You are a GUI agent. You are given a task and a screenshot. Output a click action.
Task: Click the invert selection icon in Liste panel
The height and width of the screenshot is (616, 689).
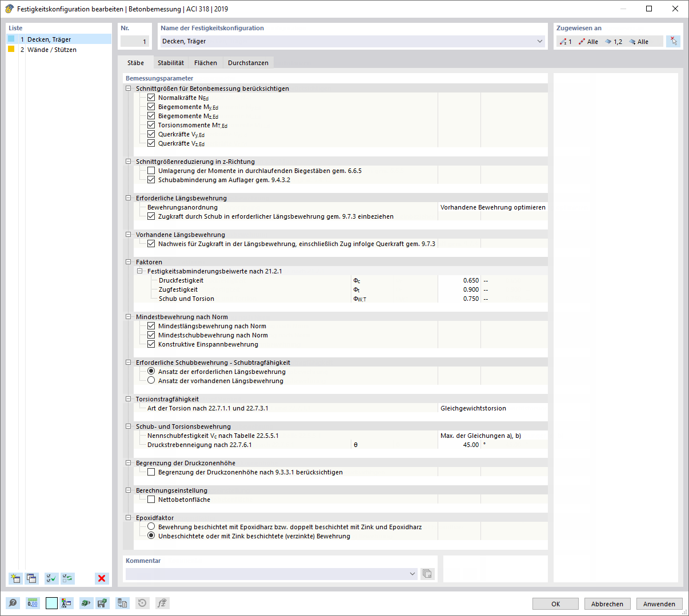(68, 578)
